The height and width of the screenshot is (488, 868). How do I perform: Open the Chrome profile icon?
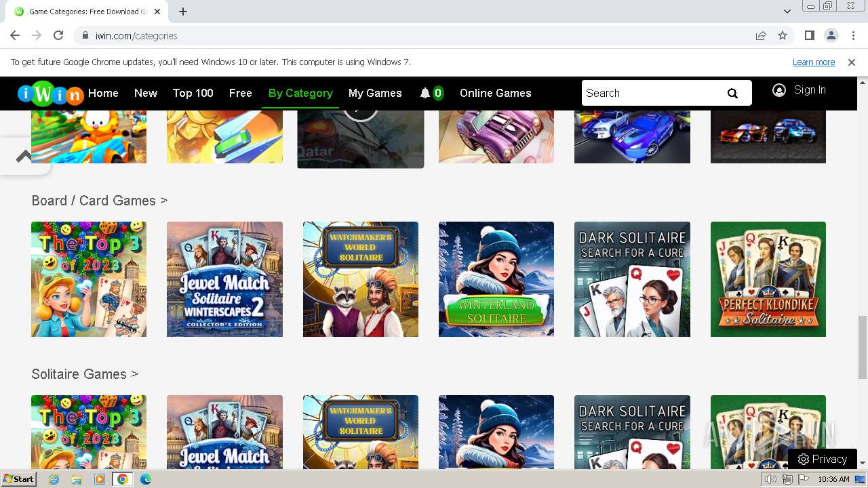[831, 36]
